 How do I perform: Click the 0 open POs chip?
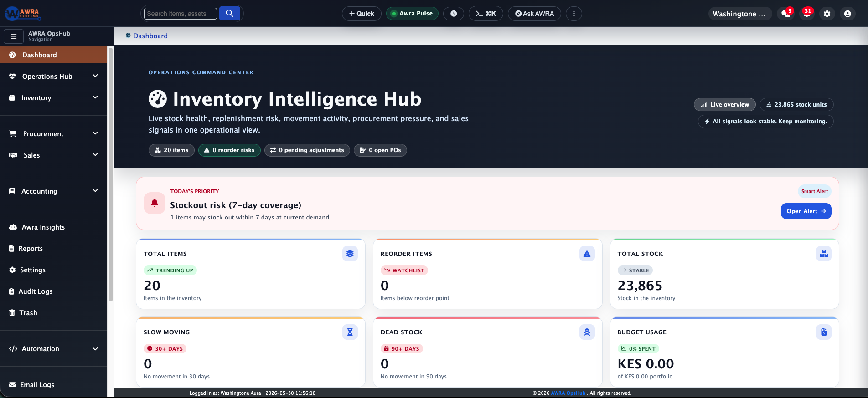point(380,150)
